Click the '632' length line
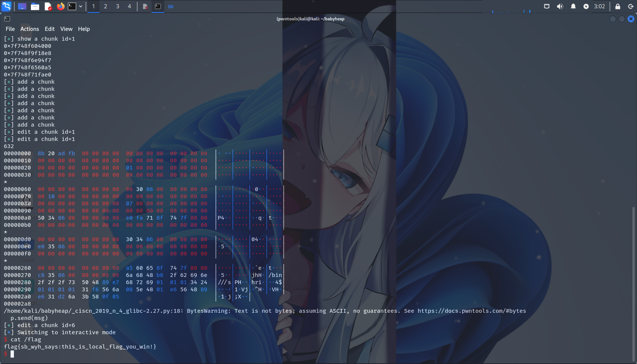The height and width of the screenshot is (364, 637). pos(9,146)
